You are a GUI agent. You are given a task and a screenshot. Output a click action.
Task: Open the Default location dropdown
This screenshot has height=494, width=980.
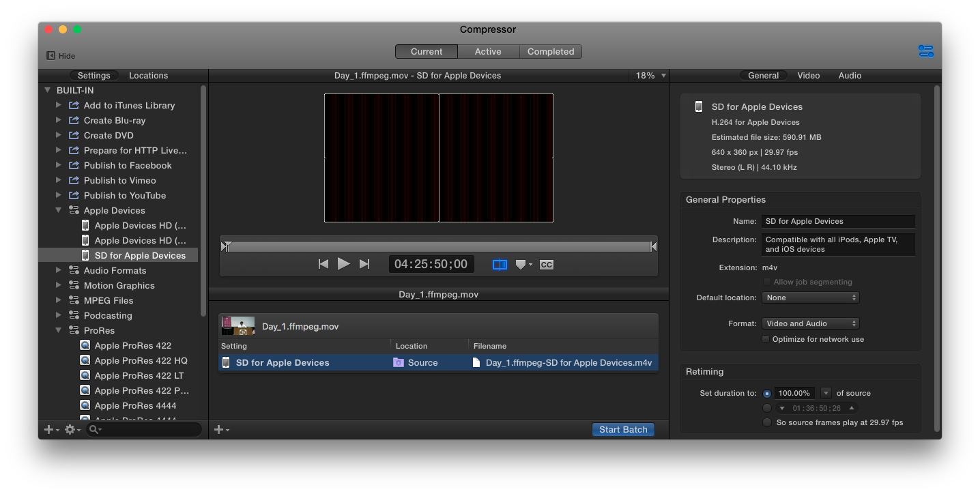tap(810, 297)
